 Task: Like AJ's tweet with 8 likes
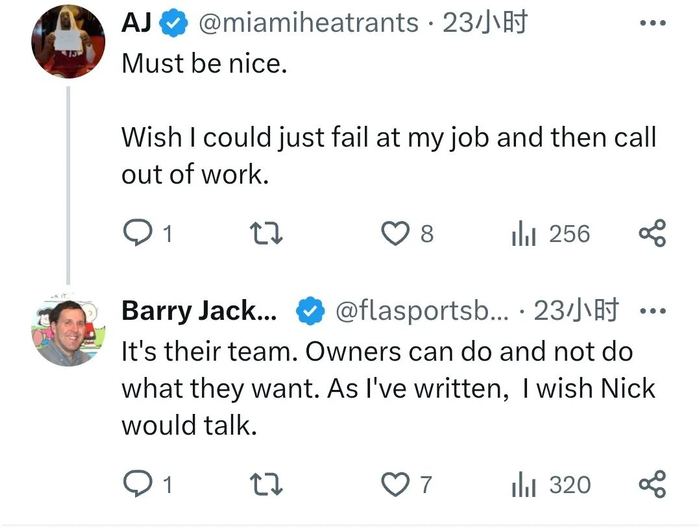tap(397, 234)
